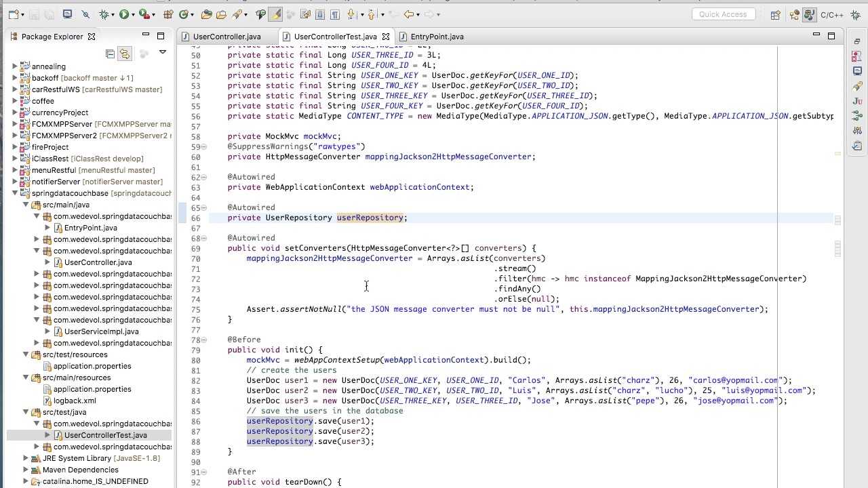The image size is (868, 488).
Task: Switch to the C/C++ perspective
Action: click(x=832, y=14)
